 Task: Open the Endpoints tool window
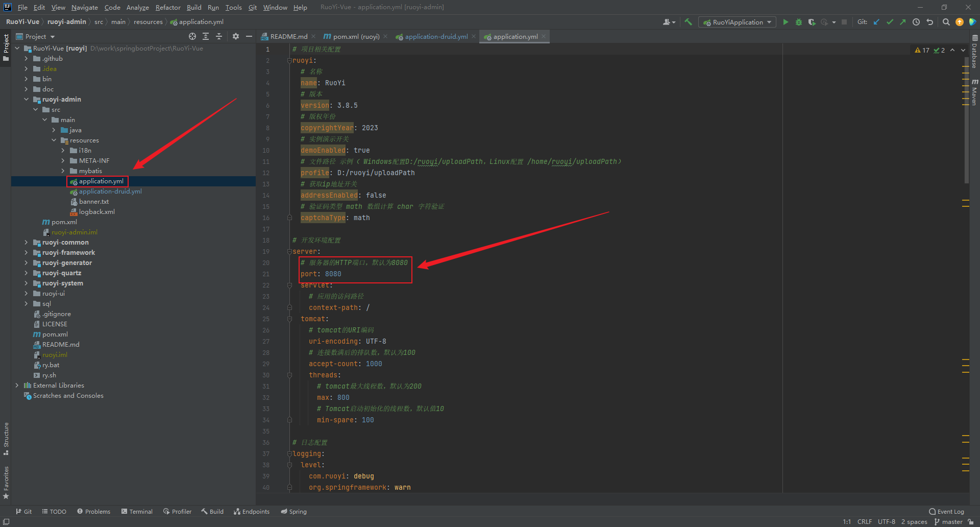pos(251,511)
